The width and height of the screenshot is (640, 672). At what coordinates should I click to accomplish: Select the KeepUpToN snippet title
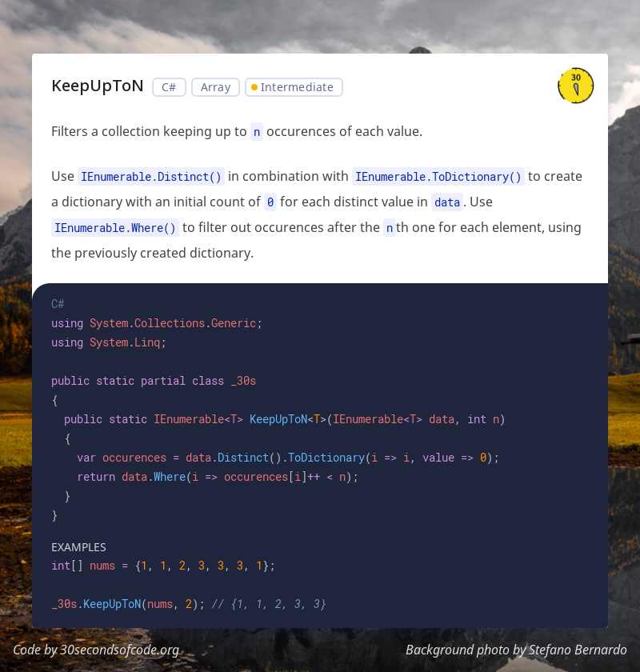[98, 86]
